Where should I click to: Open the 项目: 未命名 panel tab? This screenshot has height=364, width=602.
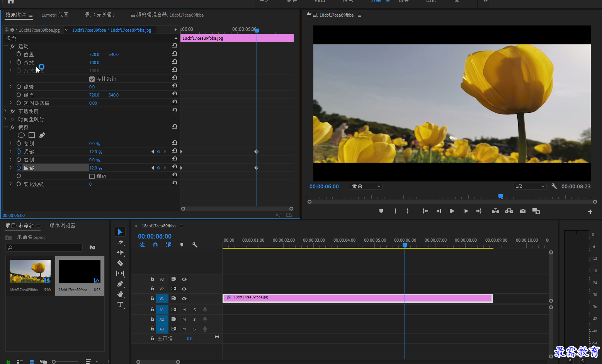(19, 225)
